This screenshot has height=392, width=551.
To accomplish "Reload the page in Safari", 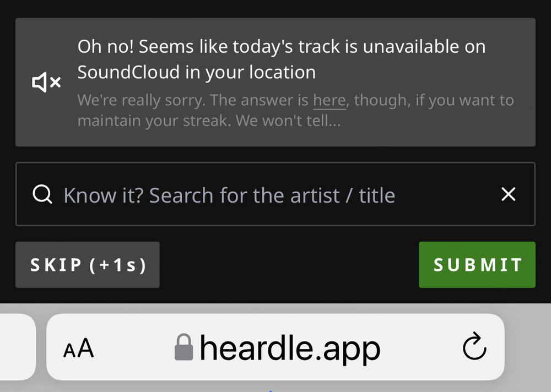I will pyautogui.click(x=474, y=347).
